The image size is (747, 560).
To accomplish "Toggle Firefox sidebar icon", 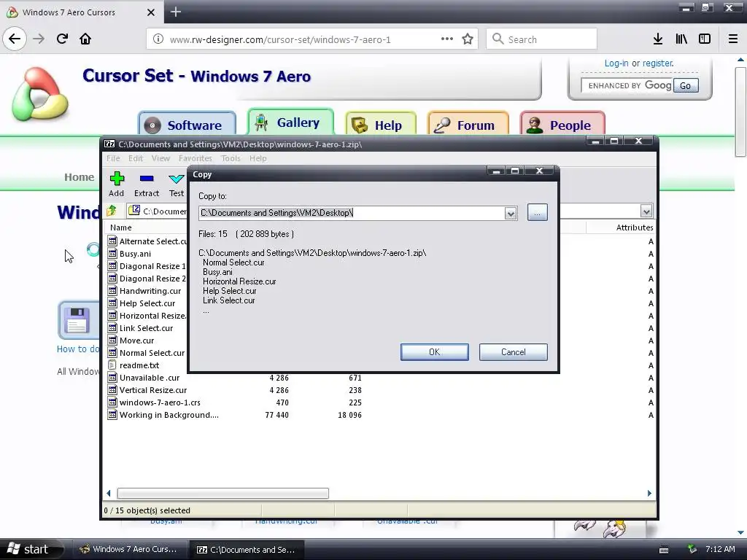I will pos(705,39).
